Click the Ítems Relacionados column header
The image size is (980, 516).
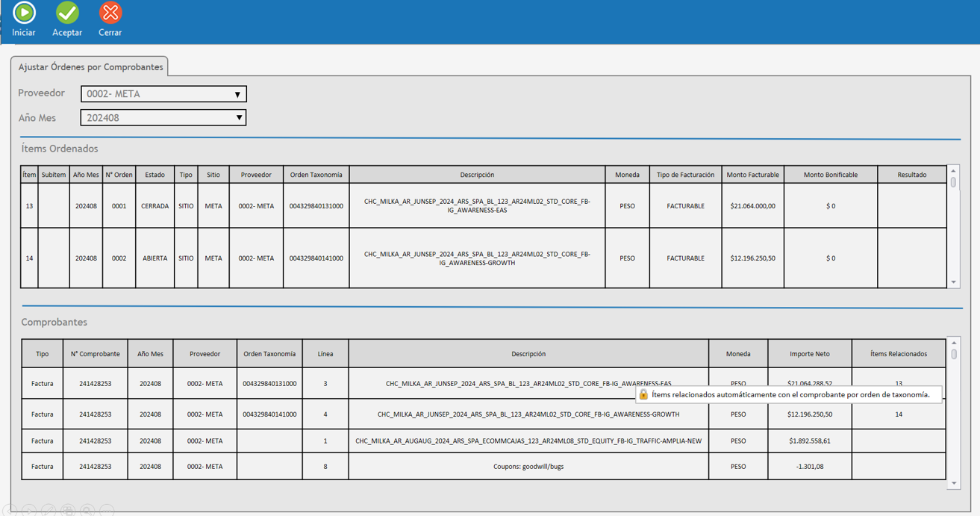point(898,354)
